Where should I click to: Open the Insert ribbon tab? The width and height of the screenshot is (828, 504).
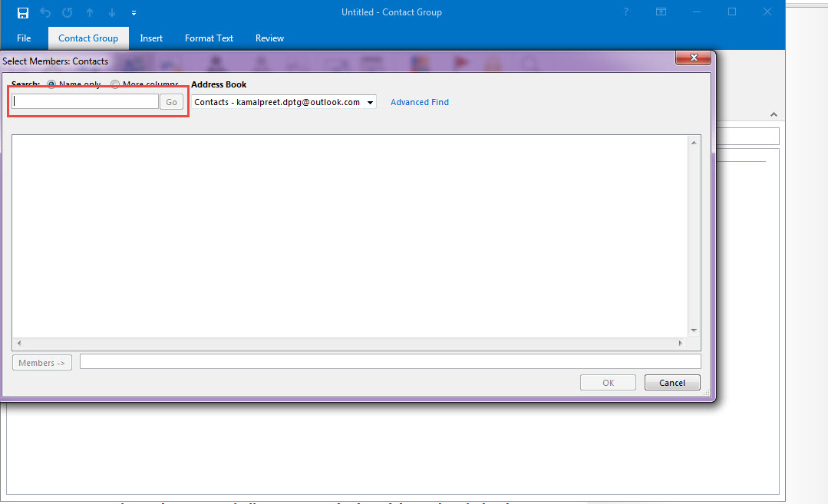pyautogui.click(x=151, y=38)
